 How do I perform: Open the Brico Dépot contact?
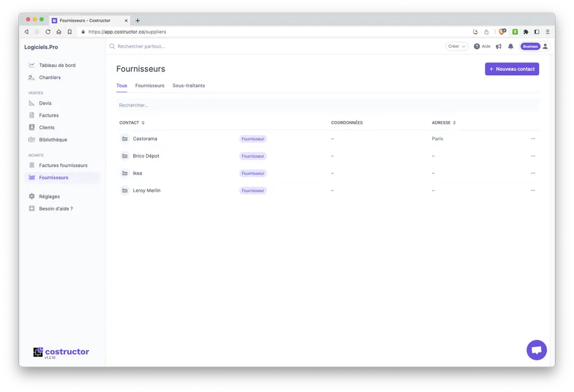pyautogui.click(x=146, y=156)
